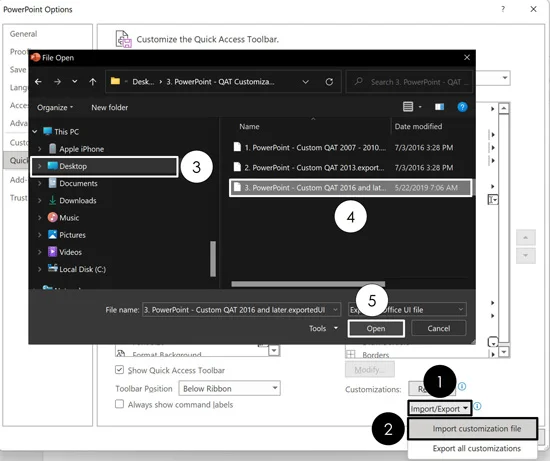Open the File name dropdown arrow

coord(335,310)
